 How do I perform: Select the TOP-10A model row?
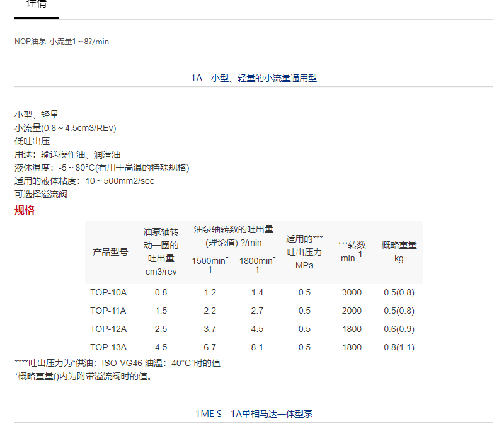[108, 292]
